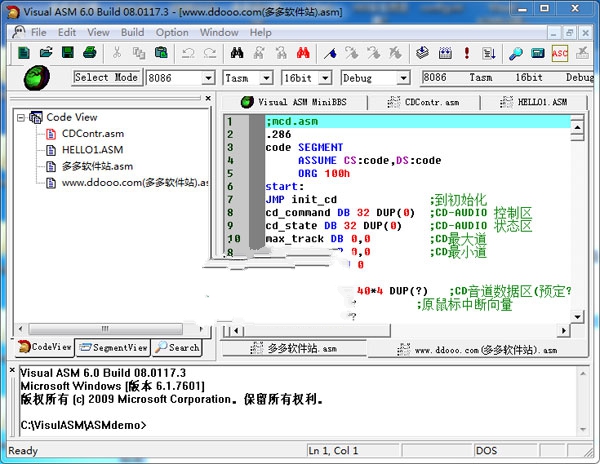Open the Help menu

click(261, 33)
